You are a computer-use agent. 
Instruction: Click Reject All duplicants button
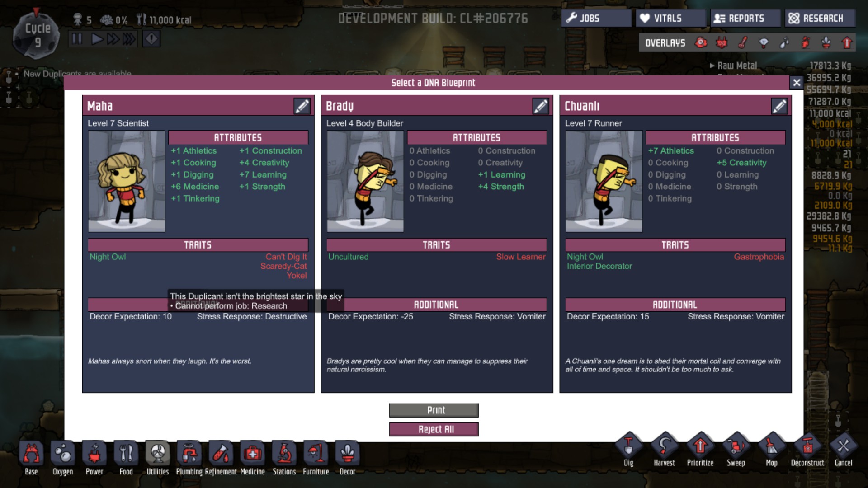coord(434,429)
